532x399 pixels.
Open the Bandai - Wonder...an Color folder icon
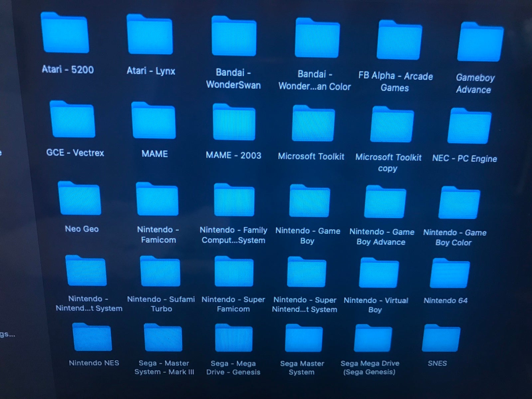point(317,38)
